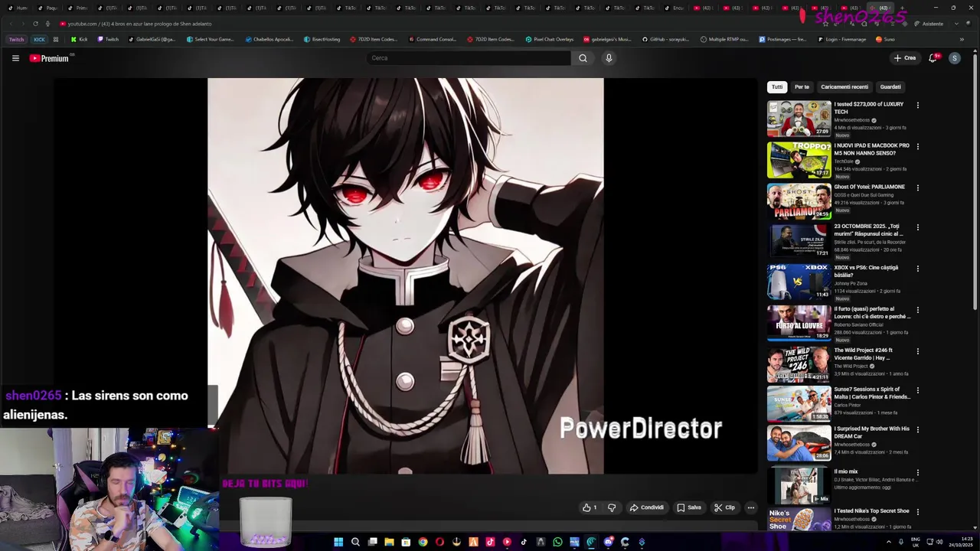
Task: Click the Clip button
Action: (724, 507)
